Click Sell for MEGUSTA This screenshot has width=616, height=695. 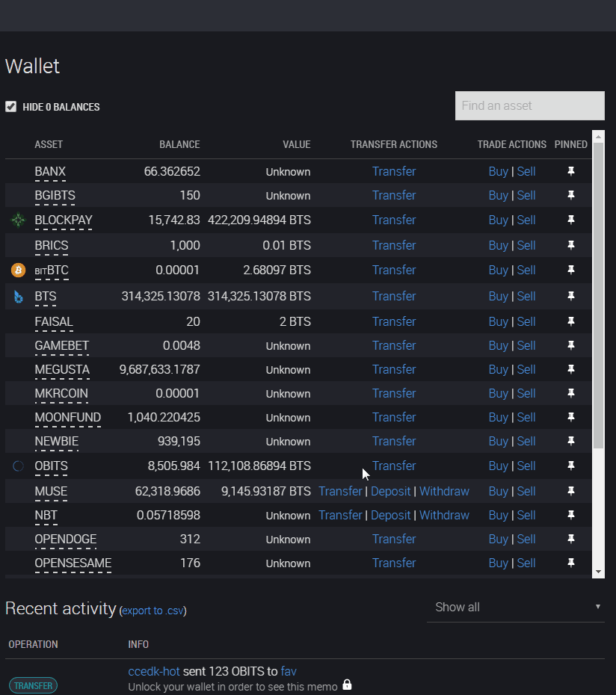click(x=526, y=370)
